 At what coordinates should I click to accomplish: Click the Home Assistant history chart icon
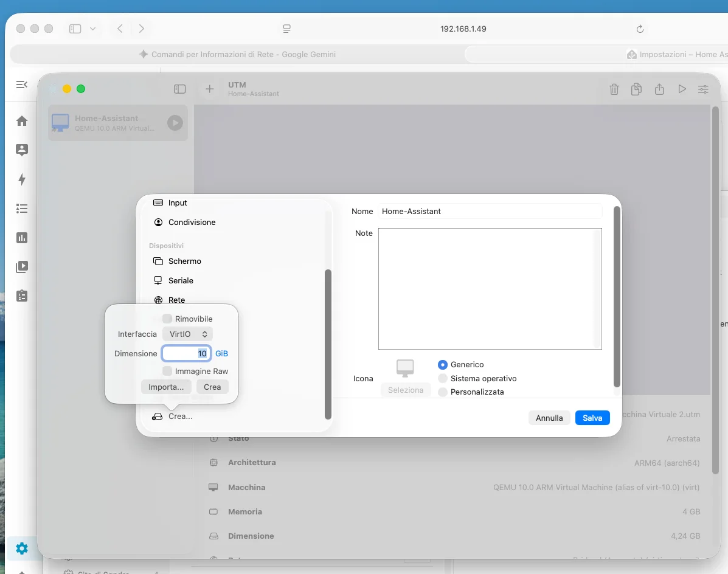click(22, 238)
